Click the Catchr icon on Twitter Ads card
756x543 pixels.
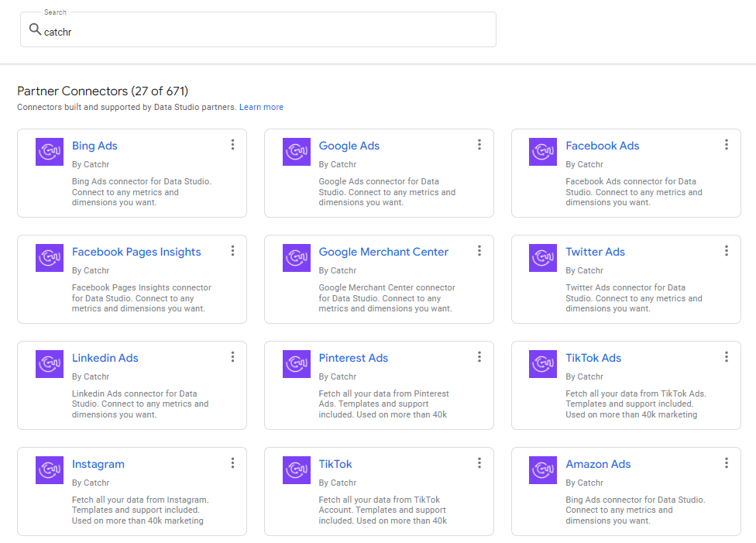tap(543, 258)
